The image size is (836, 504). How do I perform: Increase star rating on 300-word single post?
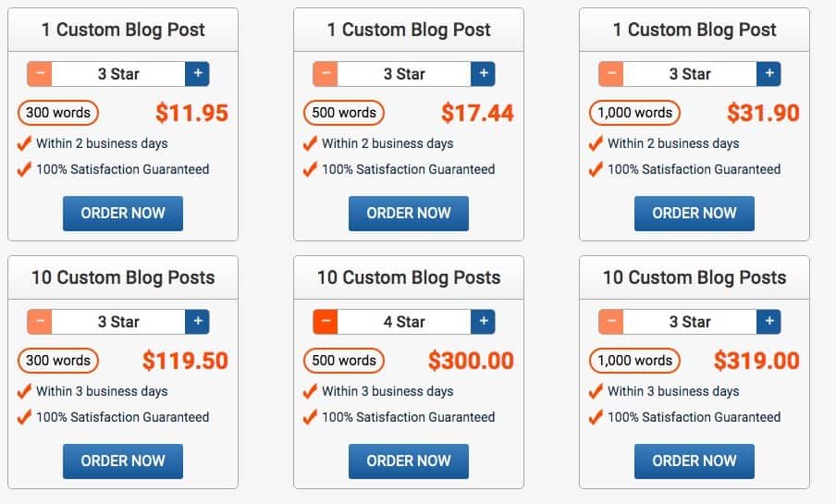click(197, 74)
